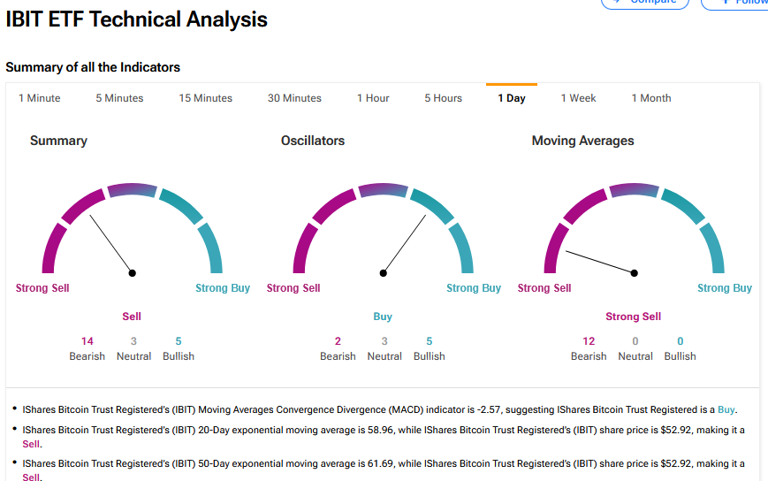
Task: Click the Moving Averages Bearish count 12
Action: pyautogui.click(x=588, y=341)
